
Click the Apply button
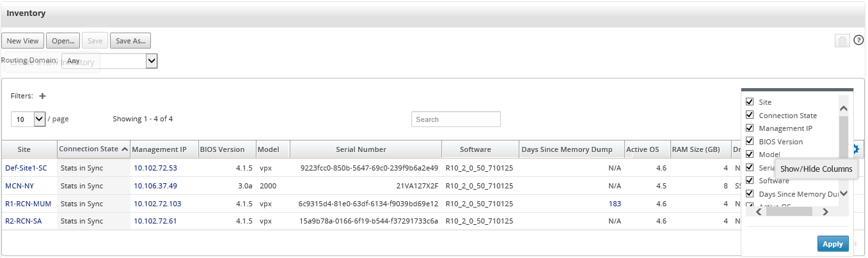tap(833, 243)
